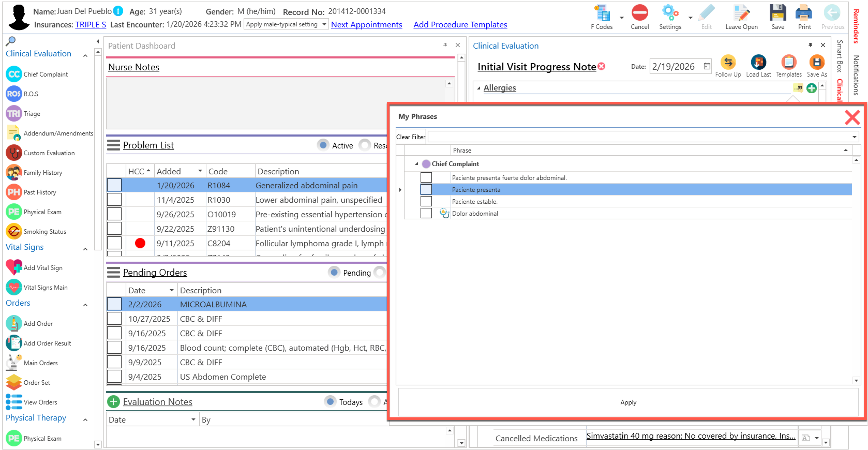Click green plus next to Allergies
The image size is (868, 450).
pyautogui.click(x=811, y=88)
